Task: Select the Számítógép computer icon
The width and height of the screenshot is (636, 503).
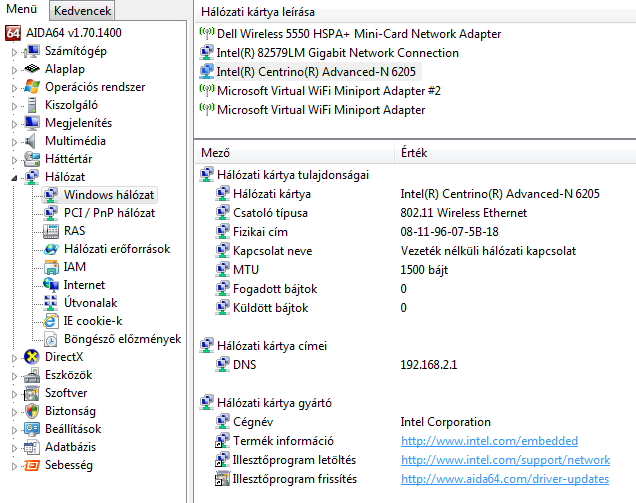Action: point(32,51)
